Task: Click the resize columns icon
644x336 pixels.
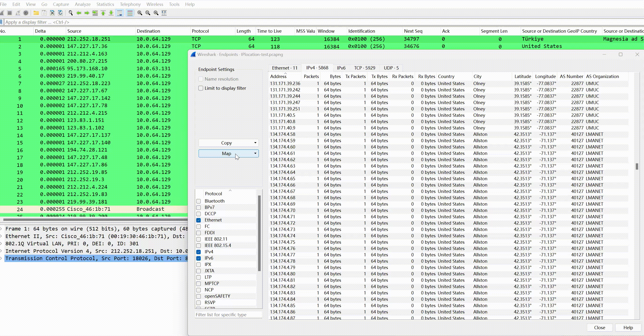Action: click(x=164, y=13)
